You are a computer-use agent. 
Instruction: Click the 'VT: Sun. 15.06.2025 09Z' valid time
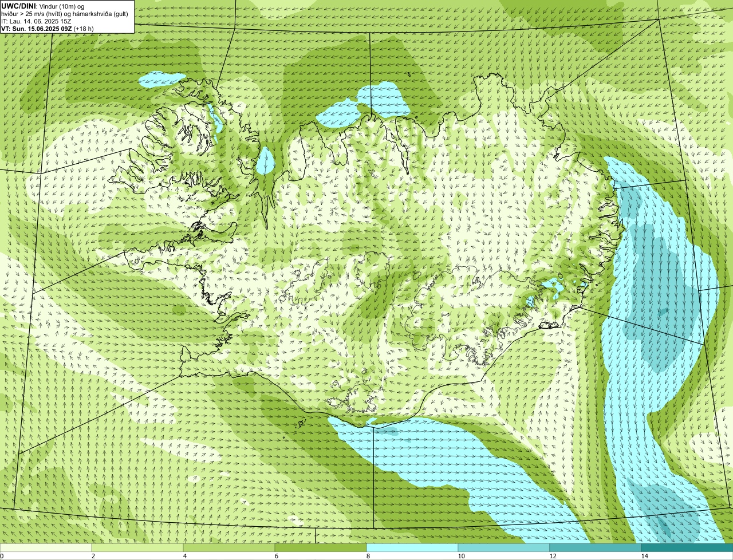(36, 29)
